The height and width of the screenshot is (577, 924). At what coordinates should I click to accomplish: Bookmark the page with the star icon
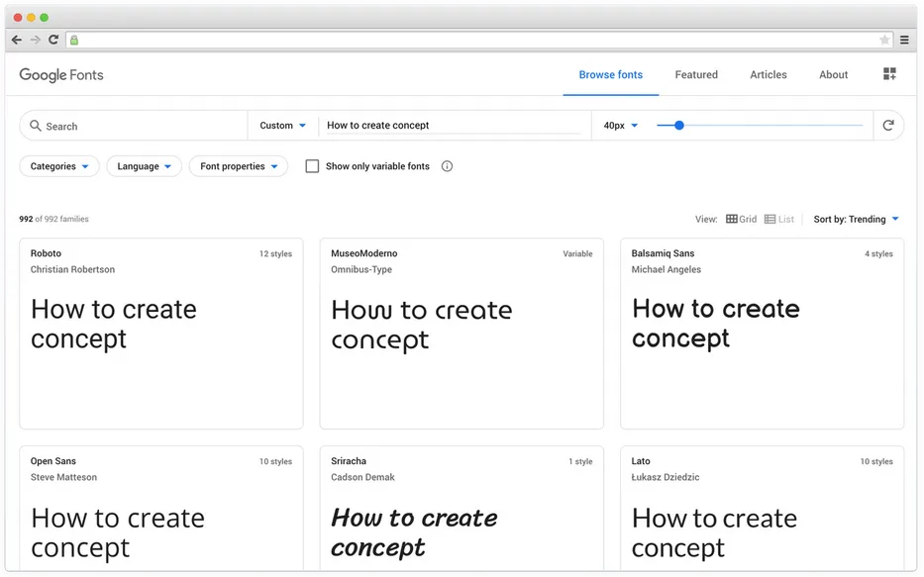tap(884, 40)
